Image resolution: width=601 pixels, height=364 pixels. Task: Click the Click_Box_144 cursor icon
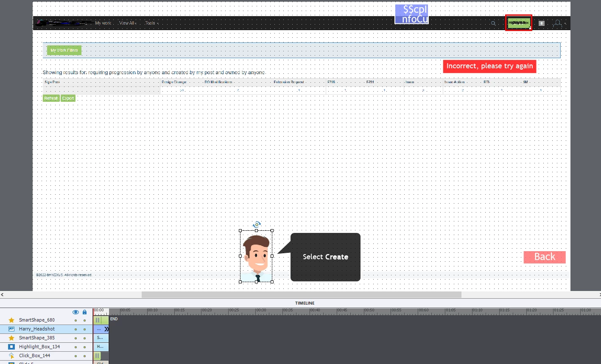click(x=11, y=356)
